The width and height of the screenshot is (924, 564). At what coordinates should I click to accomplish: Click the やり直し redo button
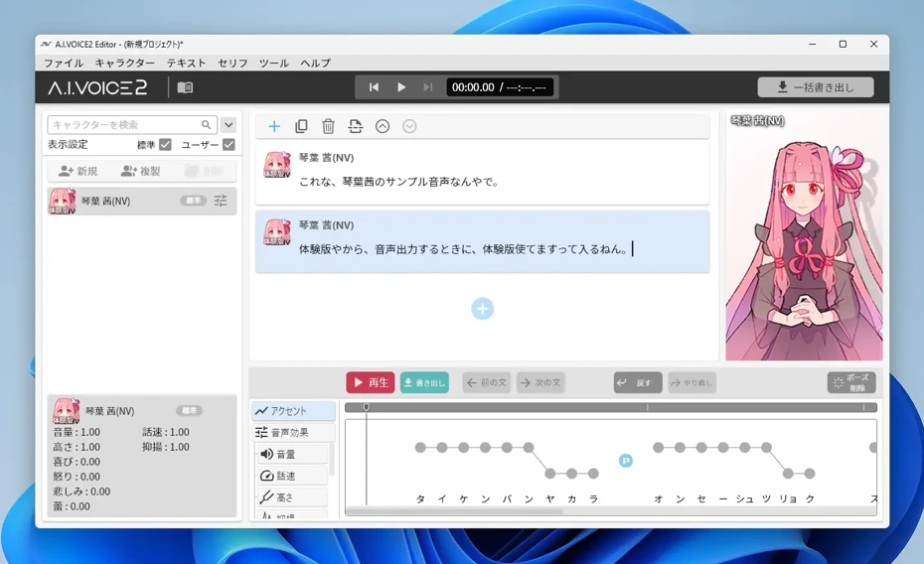(693, 382)
